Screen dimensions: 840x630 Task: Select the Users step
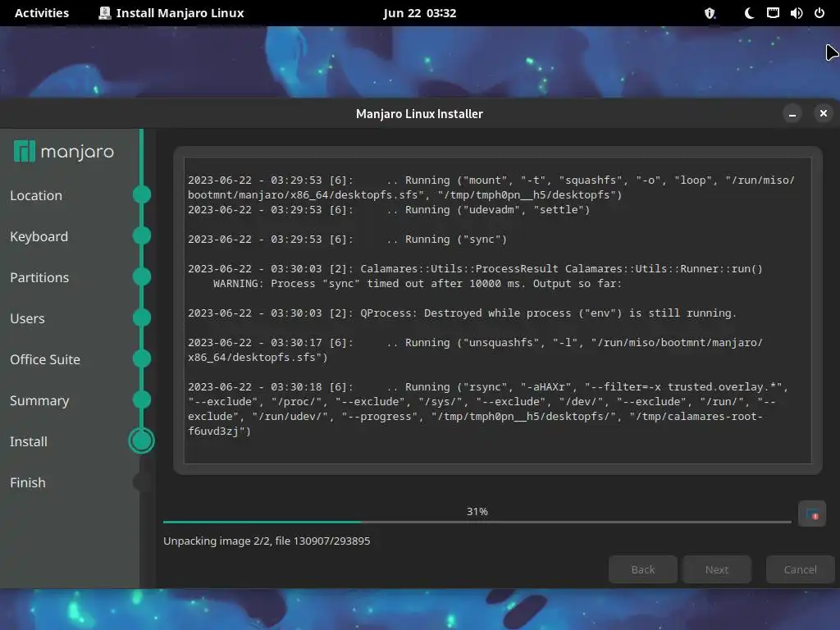[x=27, y=318]
